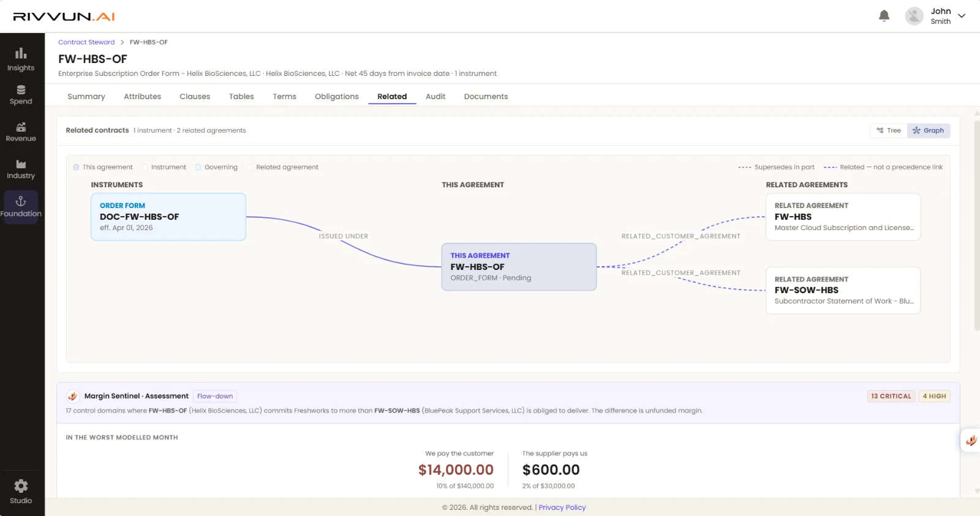Screen dimensions: 980x516
Task: Open the Attributes tab
Action: pyautogui.click(x=142, y=97)
